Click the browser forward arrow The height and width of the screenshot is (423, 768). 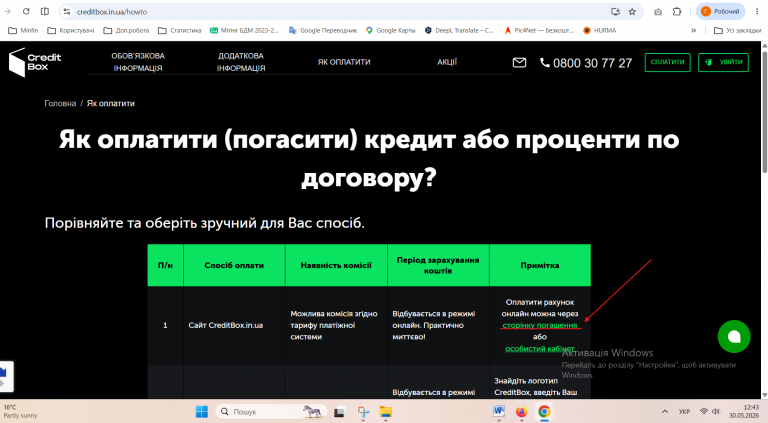click(x=7, y=11)
